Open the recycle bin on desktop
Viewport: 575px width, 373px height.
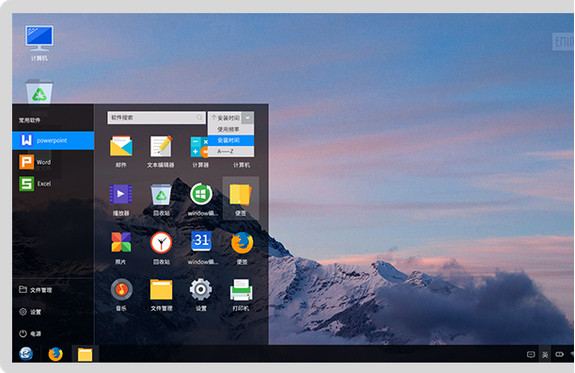[x=39, y=92]
